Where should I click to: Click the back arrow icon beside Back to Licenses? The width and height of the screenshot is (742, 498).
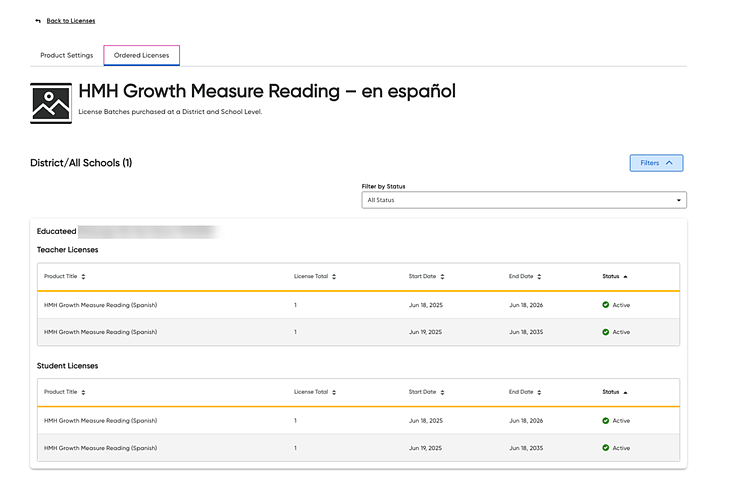click(38, 21)
